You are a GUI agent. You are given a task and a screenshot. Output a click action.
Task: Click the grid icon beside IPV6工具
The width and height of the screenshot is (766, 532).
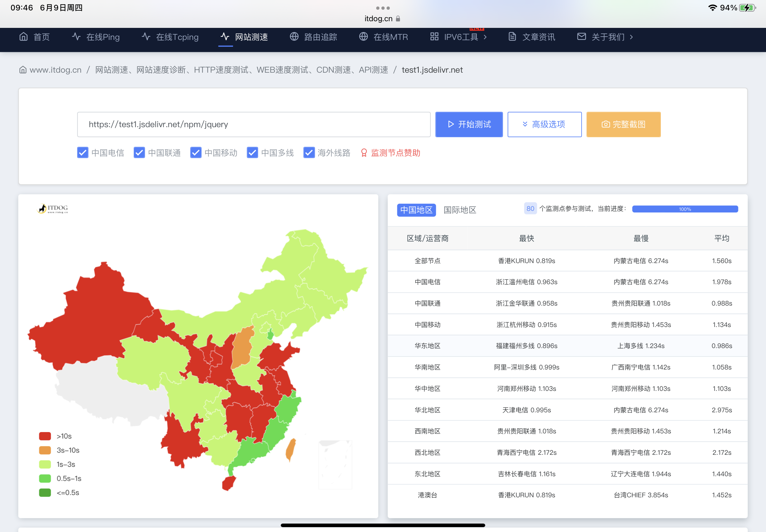[x=434, y=37]
